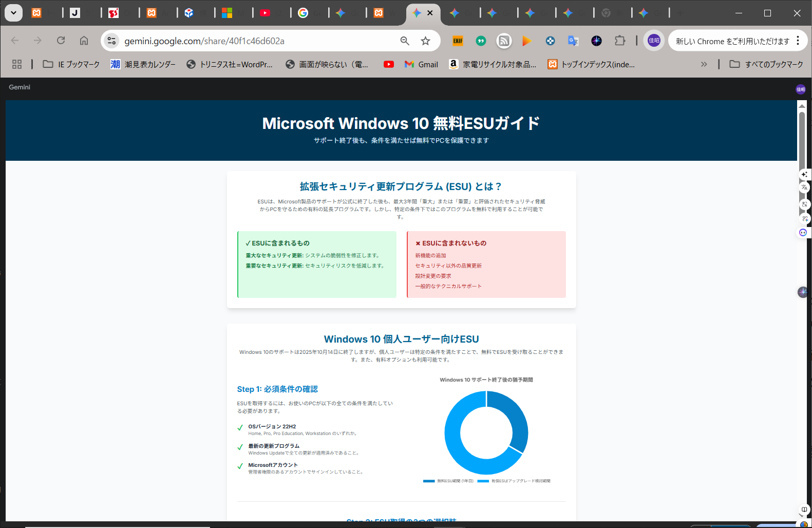Click the Gemini logo text in header

(x=20, y=87)
